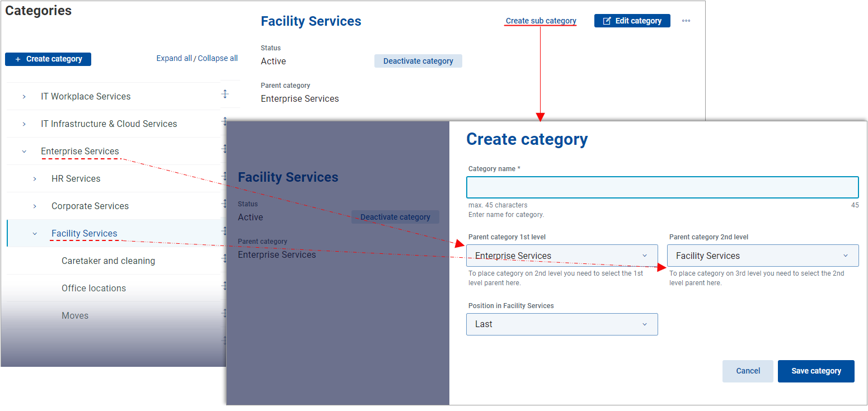Click the pencil icon on Edit category
The width and height of the screenshot is (868, 411).
(607, 21)
